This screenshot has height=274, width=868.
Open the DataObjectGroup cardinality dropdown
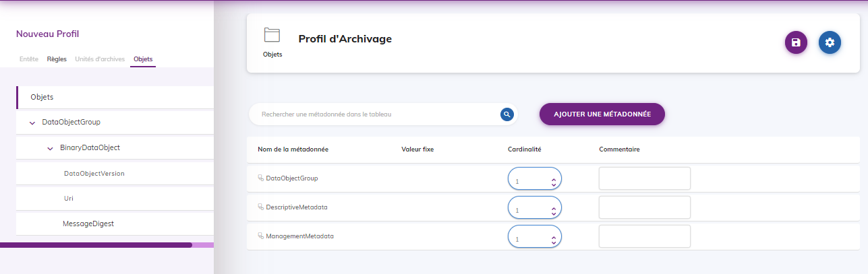click(535, 181)
